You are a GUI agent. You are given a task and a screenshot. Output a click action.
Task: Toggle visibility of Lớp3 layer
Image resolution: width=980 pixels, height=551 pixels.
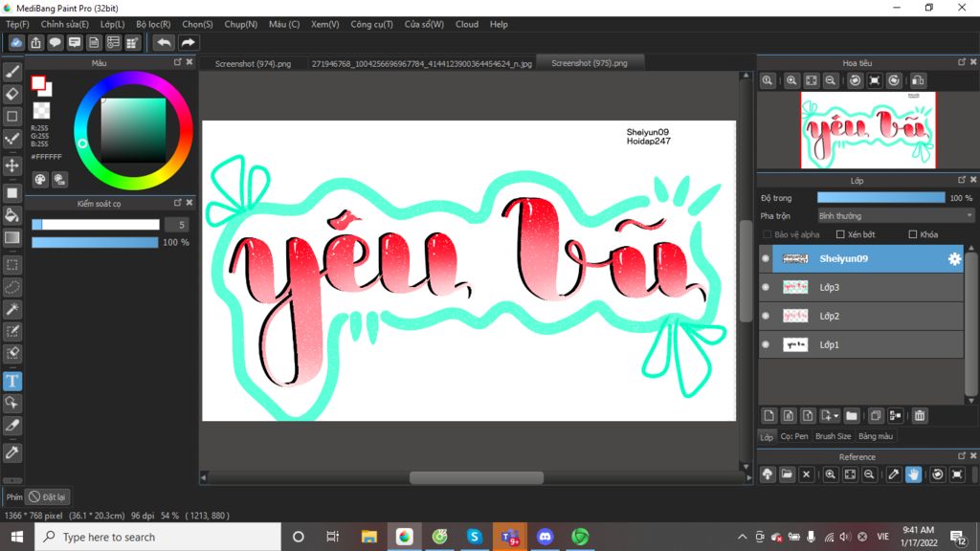point(766,287)
